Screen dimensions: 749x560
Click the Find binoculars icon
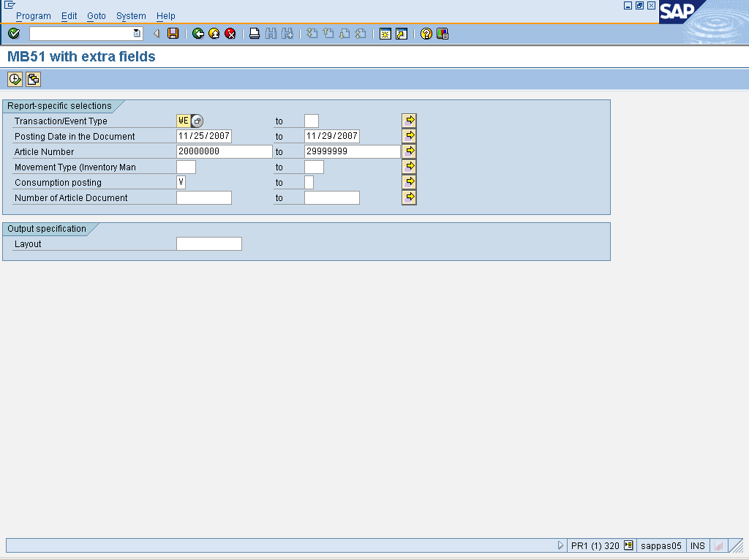[271, 34]
